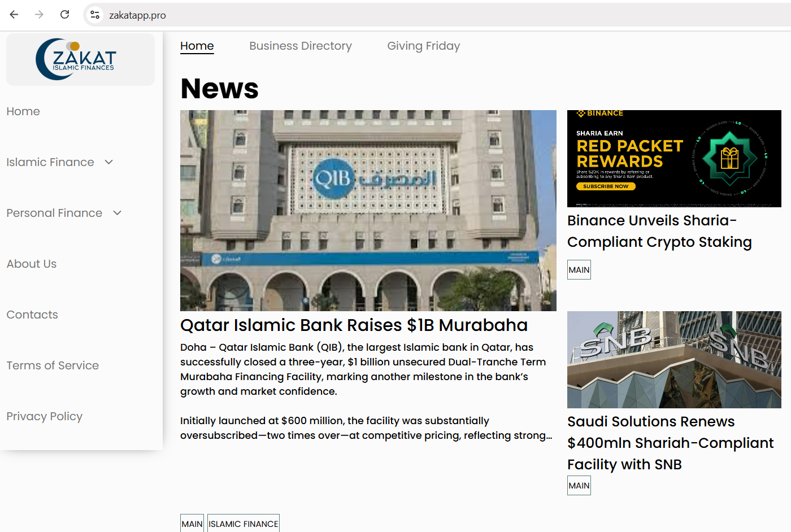Expand the Personal Finance submenu chevron

click(x=118, y=213)
